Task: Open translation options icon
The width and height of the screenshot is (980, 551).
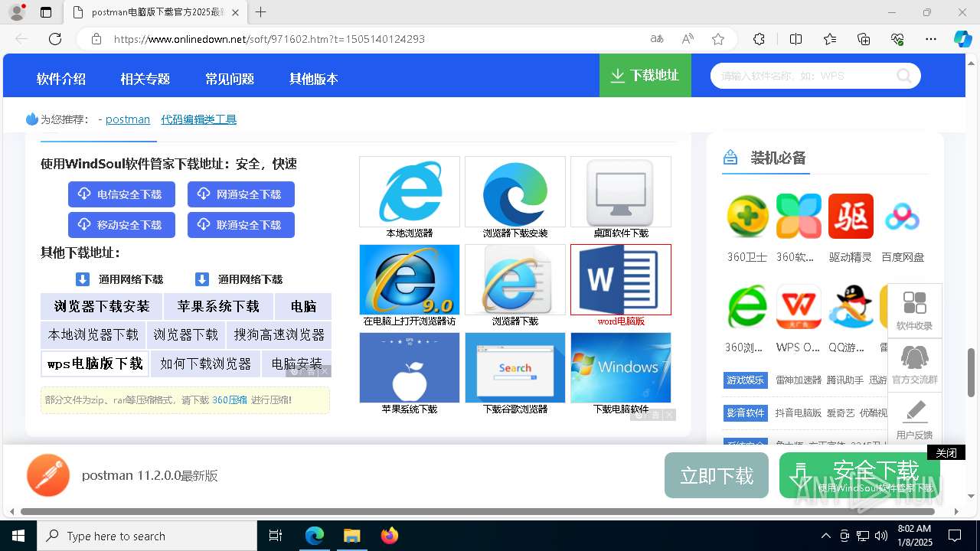Action: (657, 39)
